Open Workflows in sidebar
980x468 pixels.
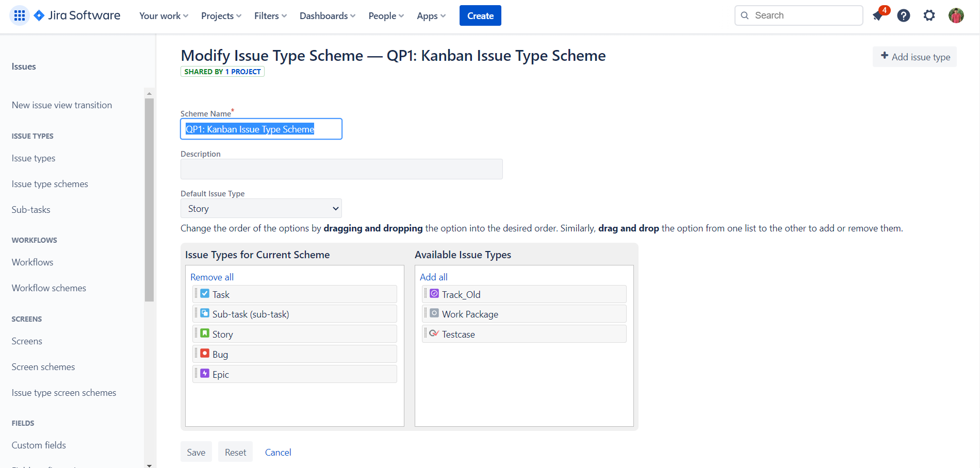32,262
